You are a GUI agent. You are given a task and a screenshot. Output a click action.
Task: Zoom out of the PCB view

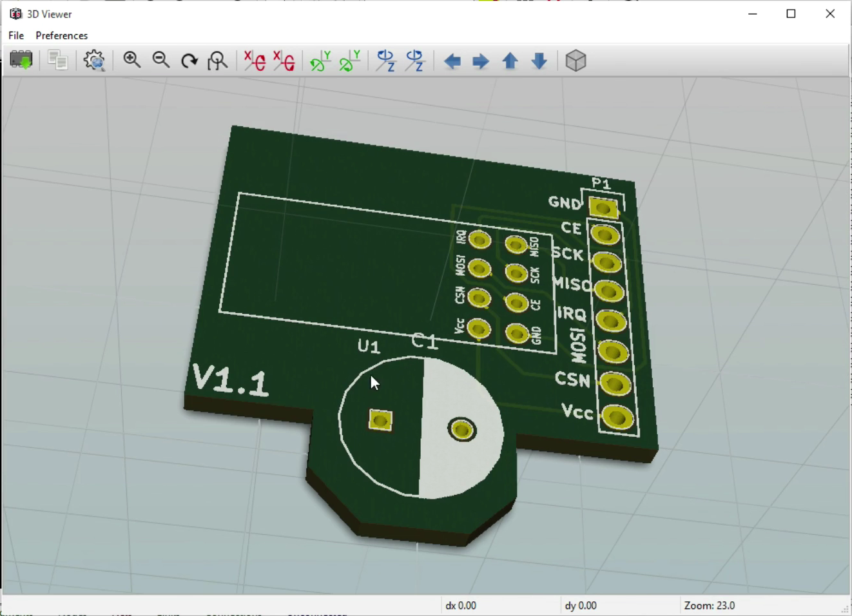[x=160, y=60]
